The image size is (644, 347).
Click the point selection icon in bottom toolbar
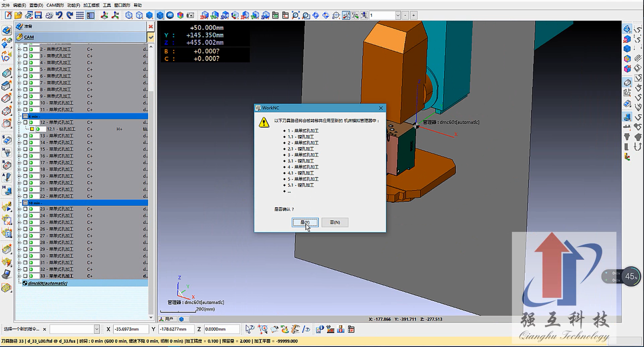[x=263, y=329]
